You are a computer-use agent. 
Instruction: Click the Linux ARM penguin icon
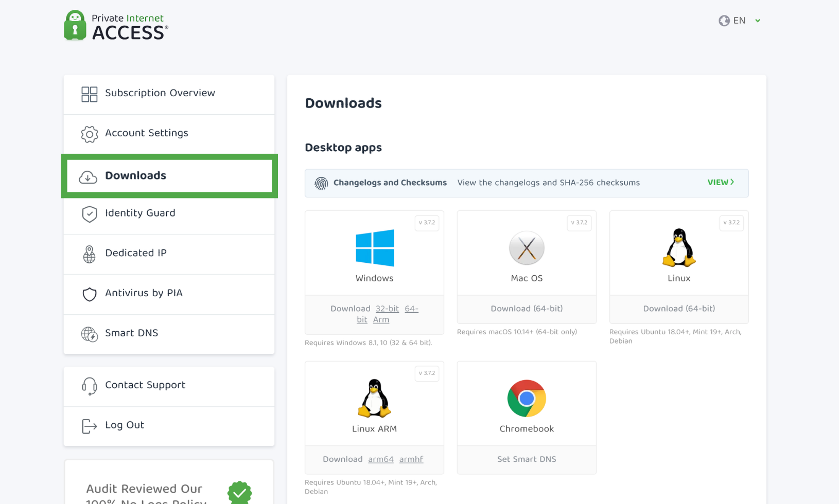(x=374, y=398)
